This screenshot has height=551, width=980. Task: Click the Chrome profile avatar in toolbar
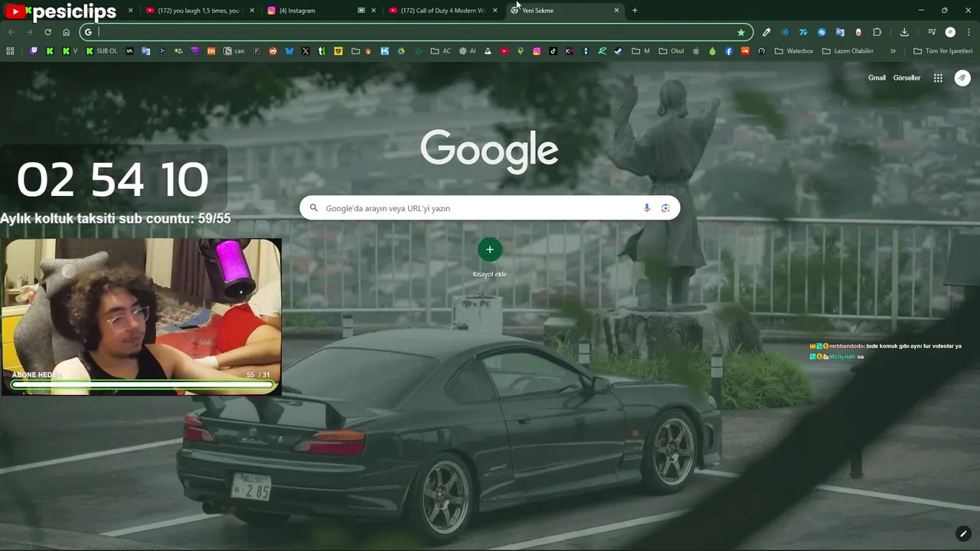[950, 32]
